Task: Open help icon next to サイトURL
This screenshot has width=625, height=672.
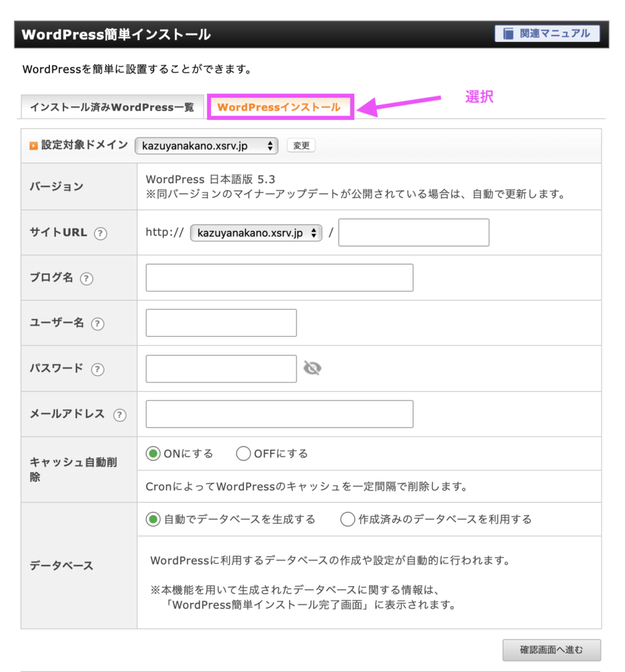Action: (x=100, y=234)
